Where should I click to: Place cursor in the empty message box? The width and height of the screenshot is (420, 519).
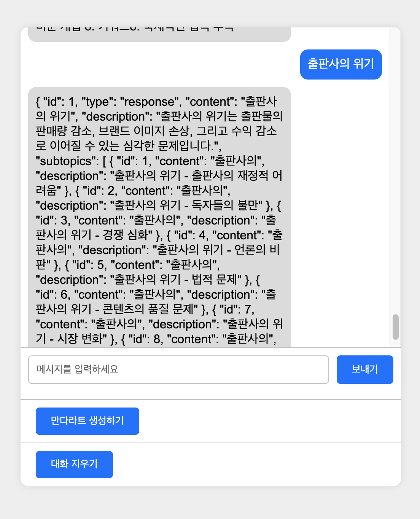(178, 369)
